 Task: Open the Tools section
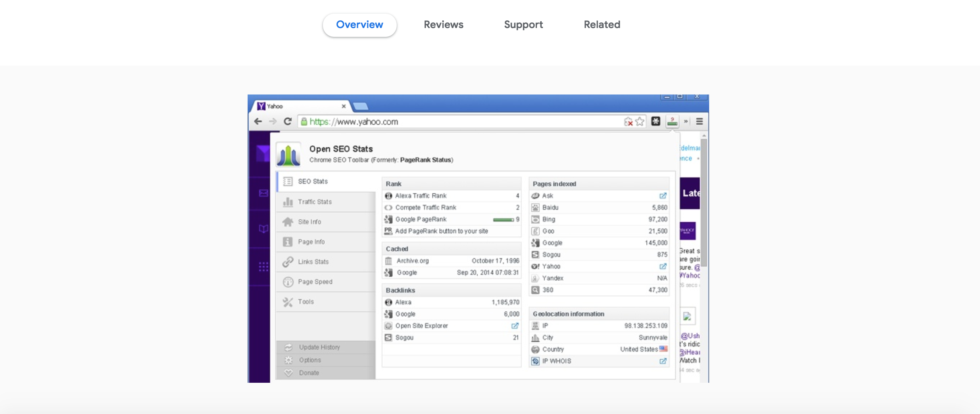point(326,302)
